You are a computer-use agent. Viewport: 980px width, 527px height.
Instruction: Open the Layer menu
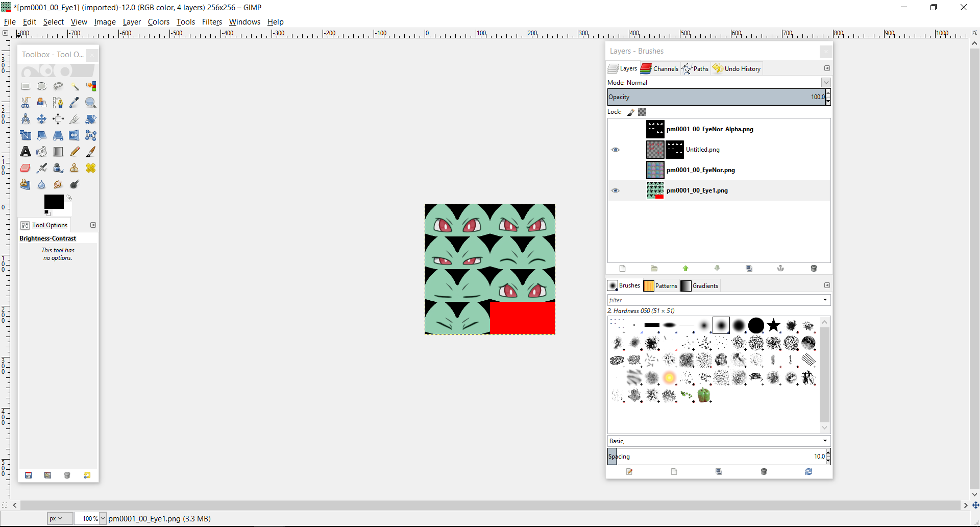click(x=132, y=22)
